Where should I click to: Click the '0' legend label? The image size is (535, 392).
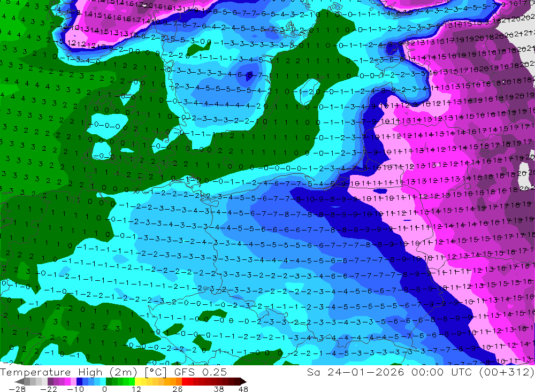pyautogui.click(x=104, y=389)
